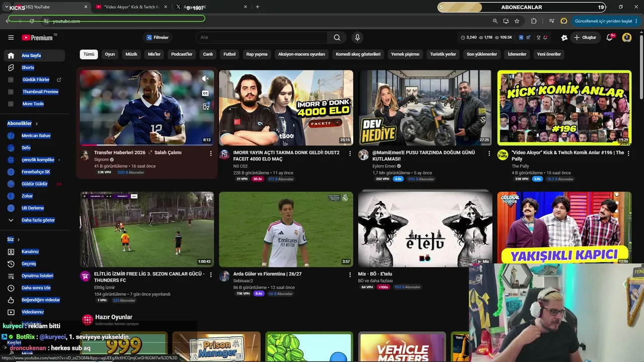
Task: Select the Canlı filter chip
Action: coord(208,54)
